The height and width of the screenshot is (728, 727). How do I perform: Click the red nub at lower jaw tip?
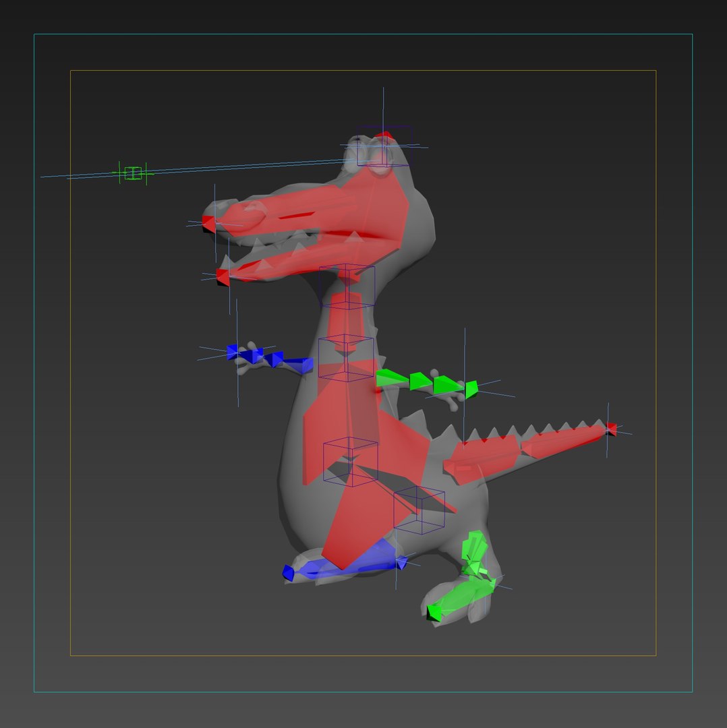[223, 277]
